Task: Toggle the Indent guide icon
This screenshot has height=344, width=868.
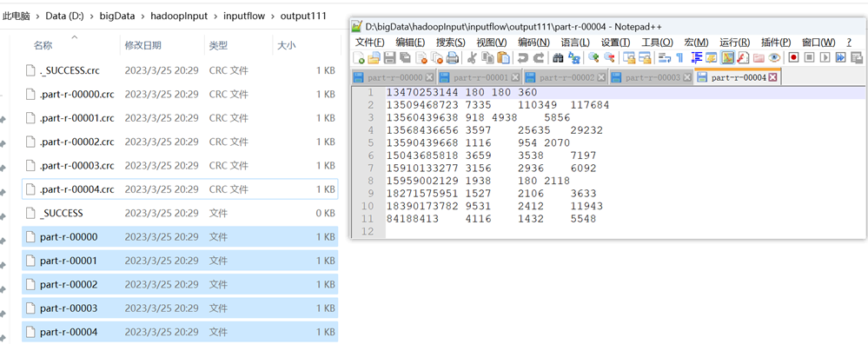Action: pyautogui.click(x=696, y=57)
